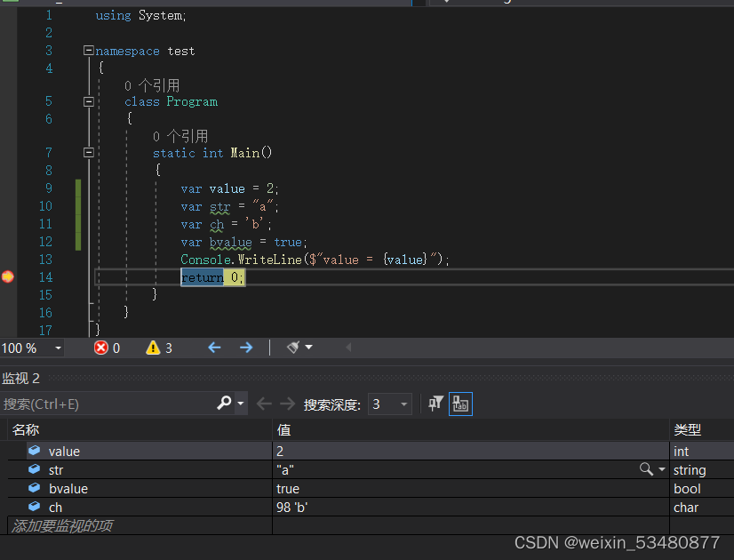Click the string type cell

point(702,469)
